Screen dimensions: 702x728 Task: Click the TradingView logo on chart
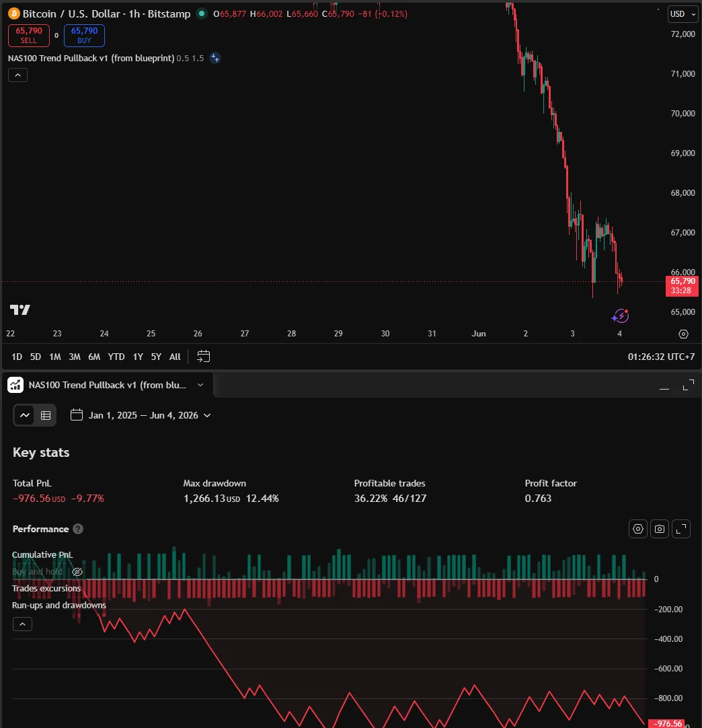pyautogui.click(x=20, y=310)
